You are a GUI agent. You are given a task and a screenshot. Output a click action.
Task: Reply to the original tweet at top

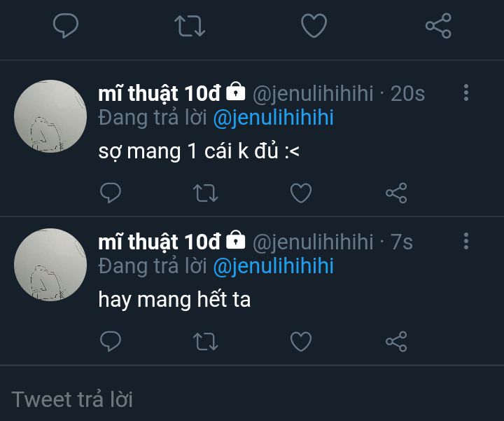point(65,27)
